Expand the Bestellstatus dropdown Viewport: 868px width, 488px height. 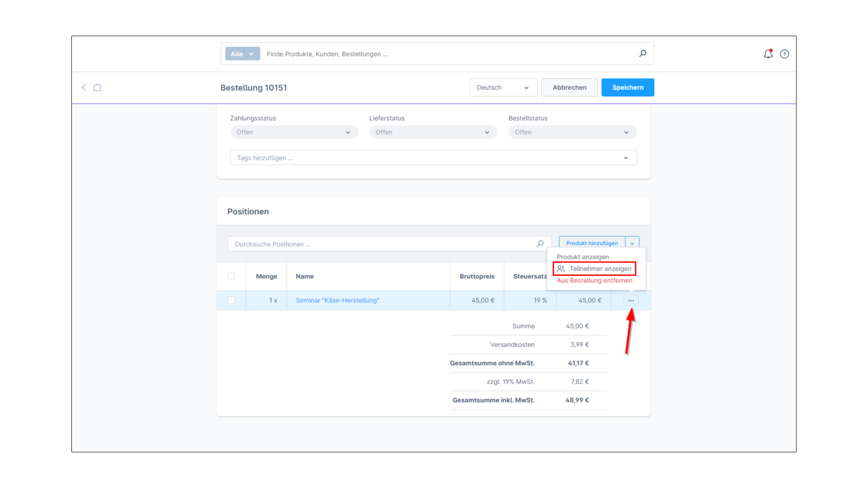click(x=572, y=132)
